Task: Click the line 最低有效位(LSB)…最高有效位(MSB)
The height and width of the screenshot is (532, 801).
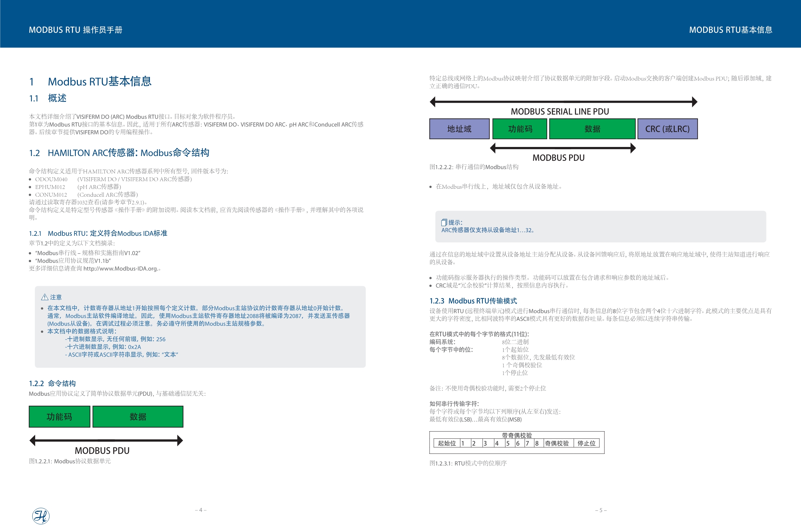Action: click(476, 419)
